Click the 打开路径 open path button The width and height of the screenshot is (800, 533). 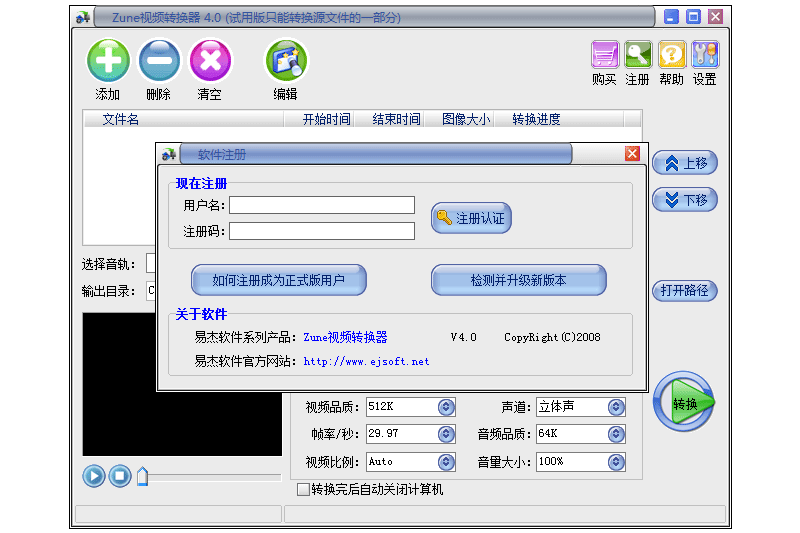point(685,291)
